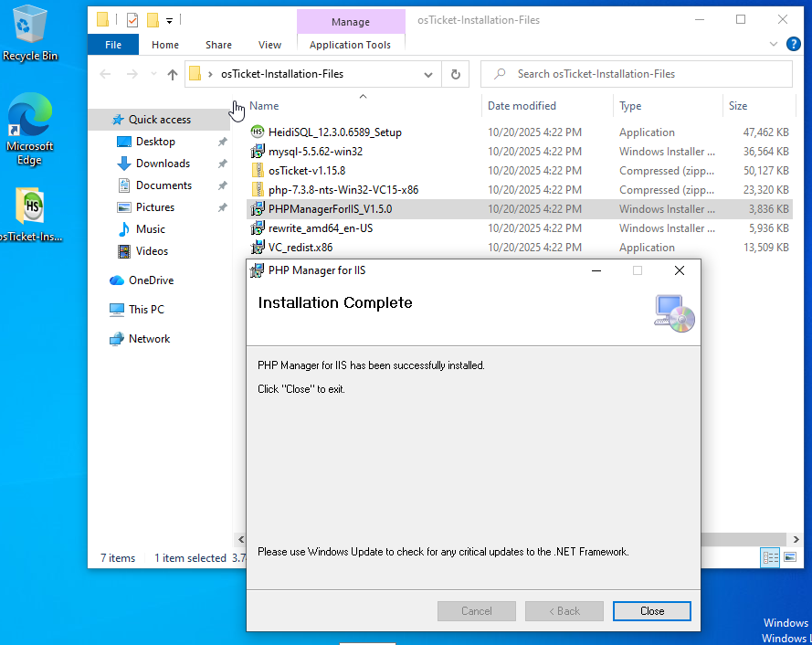Click the Explorer window folder title icon
The image size is (812, 645).
[x=102, y=20]
